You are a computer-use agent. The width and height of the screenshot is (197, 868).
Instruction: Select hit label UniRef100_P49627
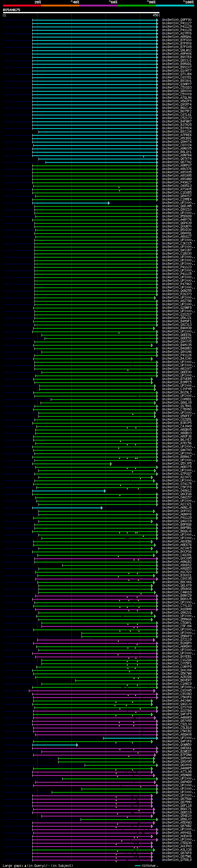(x=176, y=182)
